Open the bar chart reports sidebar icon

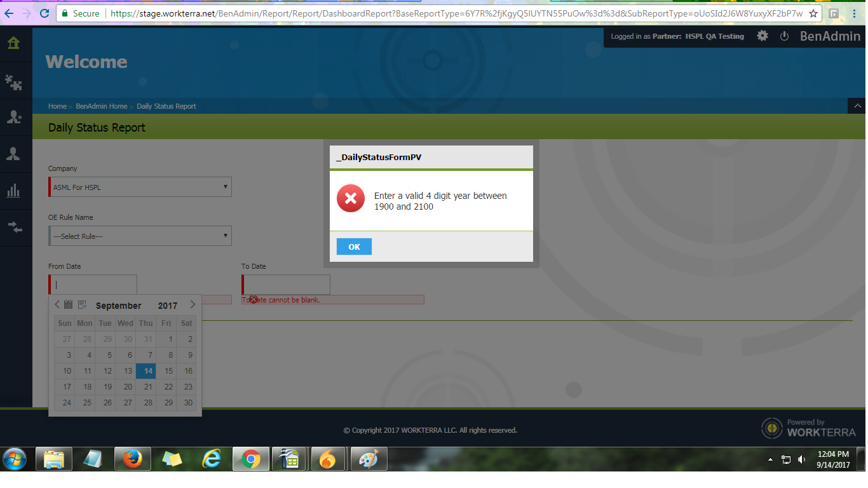(13, 191)
